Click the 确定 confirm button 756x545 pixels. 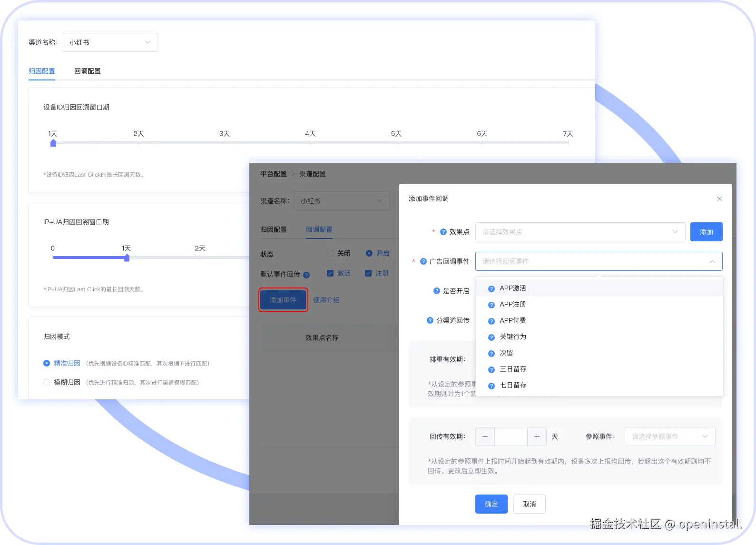tap(491, 504)
